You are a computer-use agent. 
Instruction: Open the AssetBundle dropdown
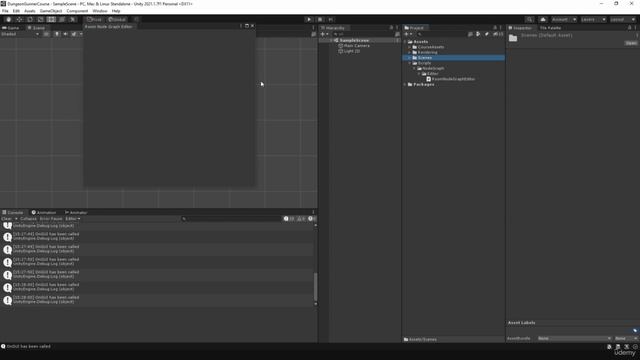(574, 338)
